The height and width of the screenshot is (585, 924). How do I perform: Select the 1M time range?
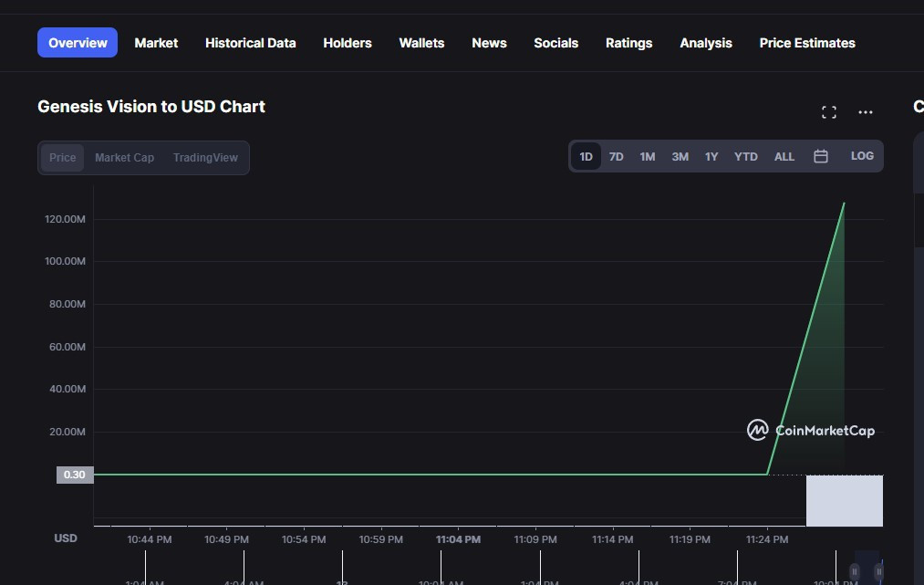[x=647, y=156]
